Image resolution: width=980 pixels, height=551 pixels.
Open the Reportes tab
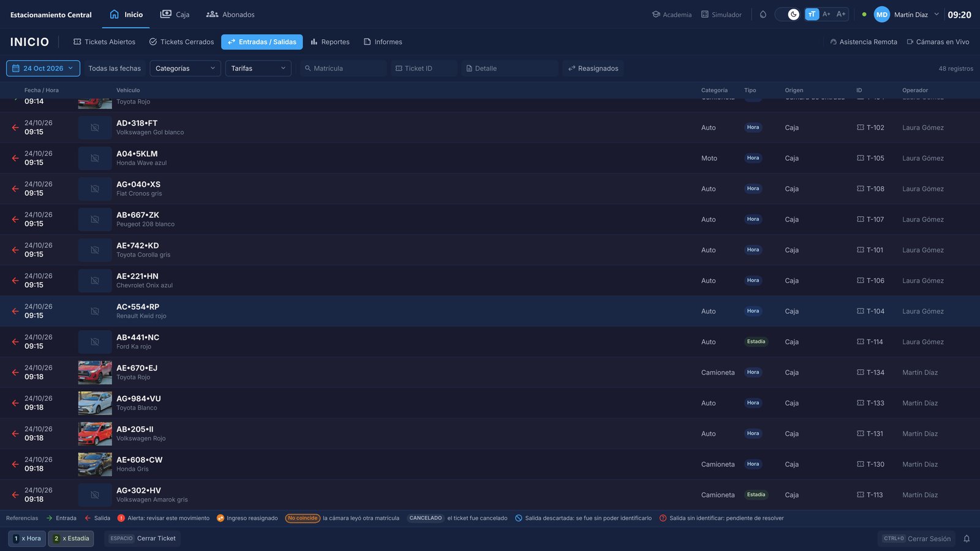pos(330,42)
